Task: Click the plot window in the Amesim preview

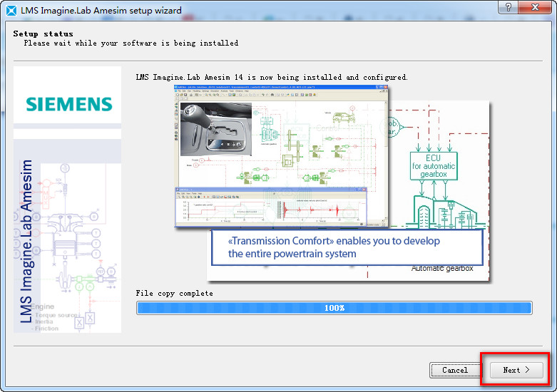Action: pyautogui.click(x=271, y=207)
